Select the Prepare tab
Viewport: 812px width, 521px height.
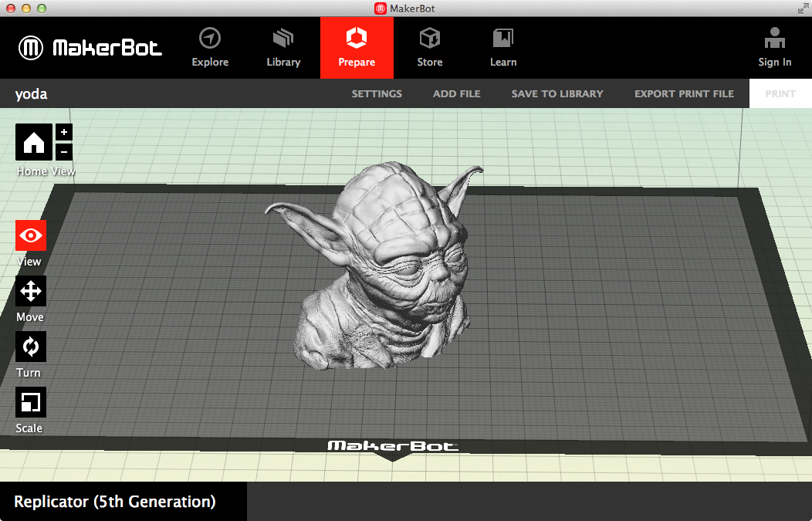coord(357,48)
